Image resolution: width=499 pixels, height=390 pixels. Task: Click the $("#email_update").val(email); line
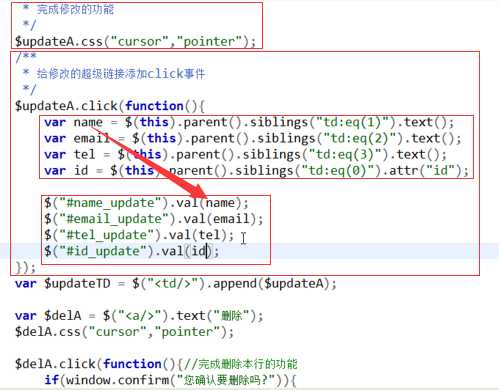click(x=154, y=219)
